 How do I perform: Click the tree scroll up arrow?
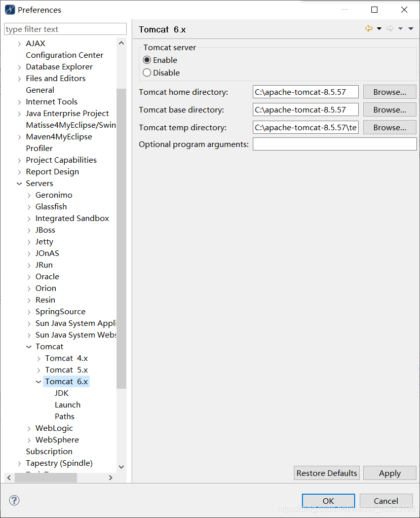121,43
